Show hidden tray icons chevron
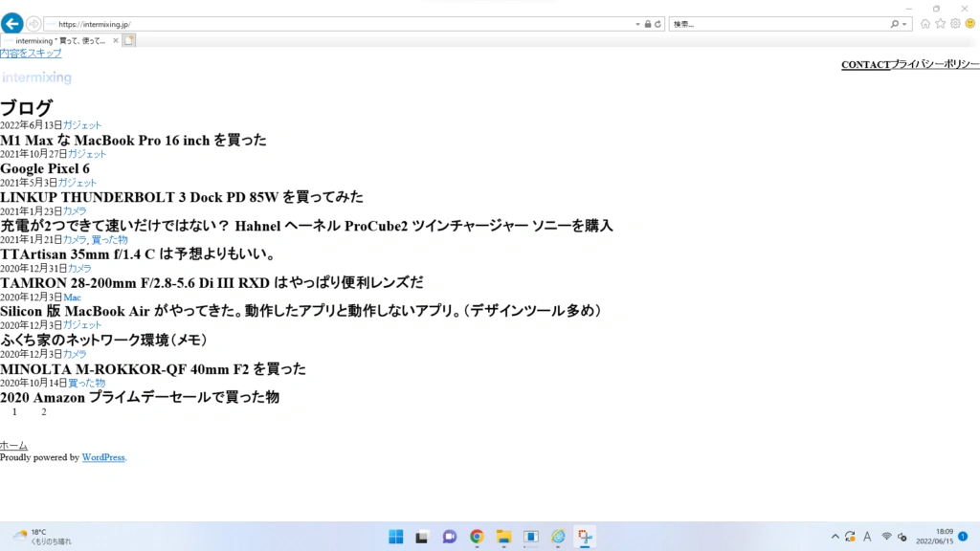 [835, 537]
